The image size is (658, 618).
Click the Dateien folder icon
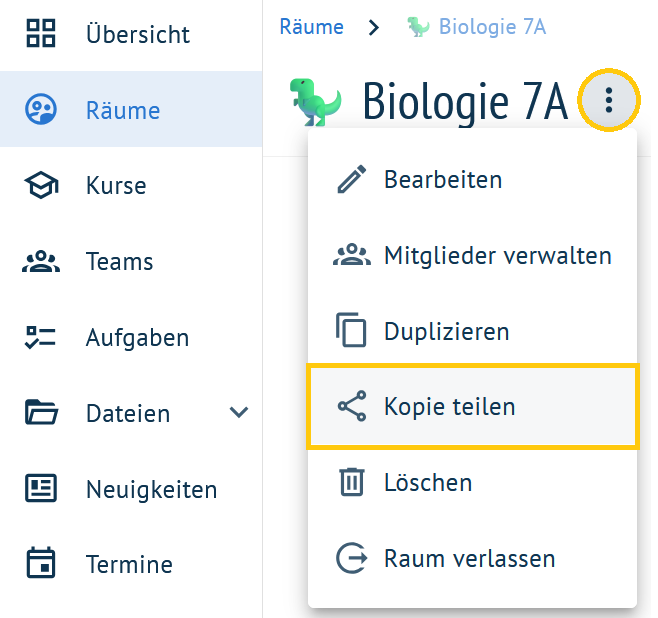[x=41, y=412]
